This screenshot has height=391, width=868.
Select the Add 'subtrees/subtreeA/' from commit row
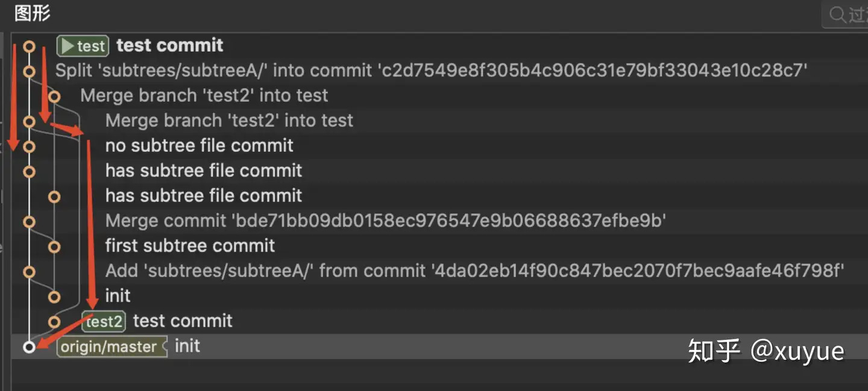(474, 271)
